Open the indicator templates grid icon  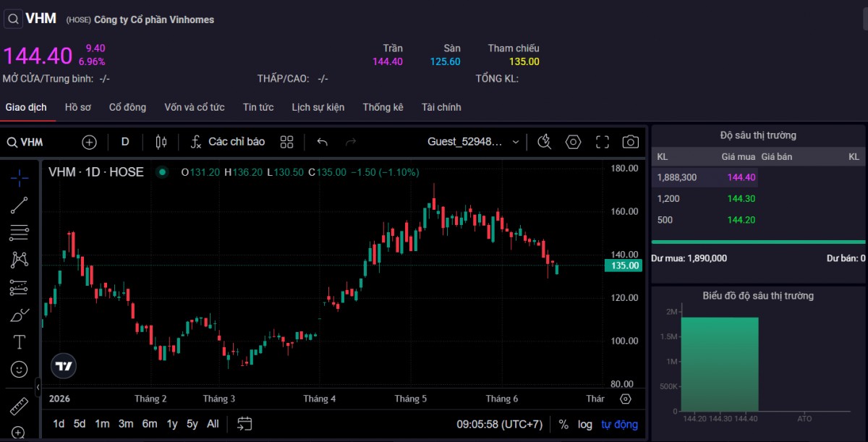pyautogui.click(x=286, y=143)
